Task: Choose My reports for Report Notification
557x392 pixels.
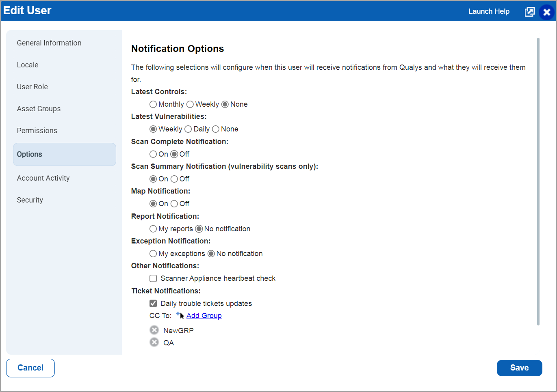Action: 153,229
